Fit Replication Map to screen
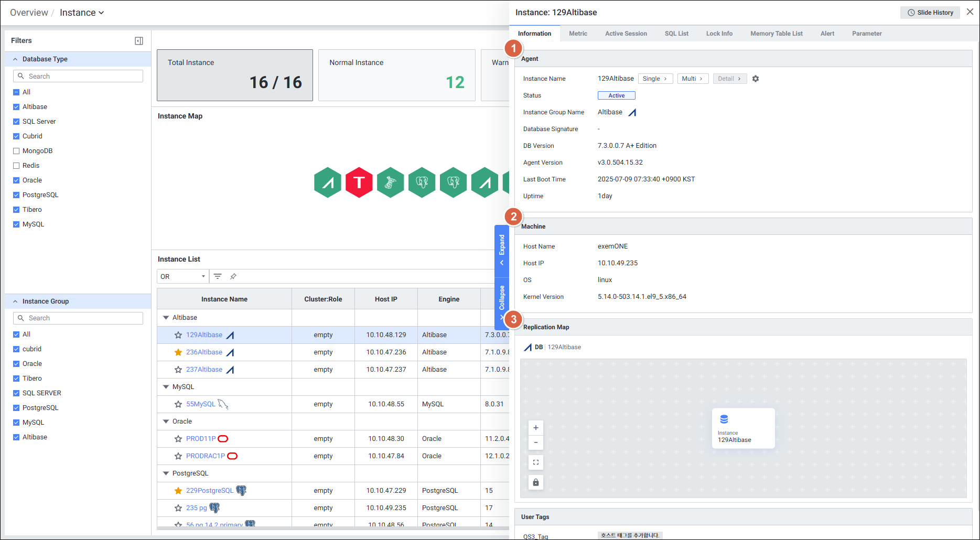The height and width of the screenshot is (540, 980). point(536,462)
